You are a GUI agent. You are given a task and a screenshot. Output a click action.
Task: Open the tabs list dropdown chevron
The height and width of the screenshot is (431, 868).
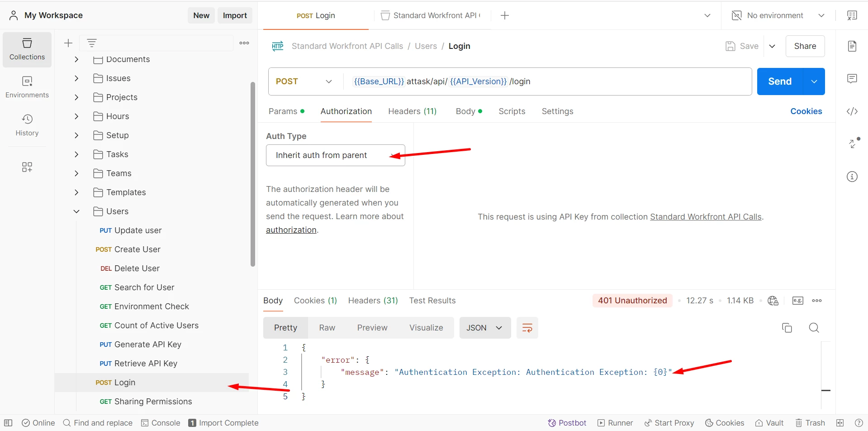707,15
